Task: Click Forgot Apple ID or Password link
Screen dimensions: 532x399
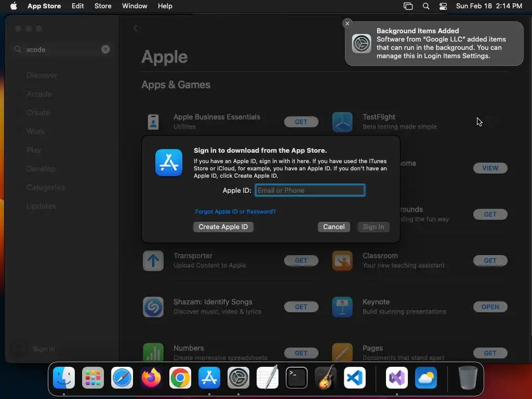Action: (x=235, y=211)
